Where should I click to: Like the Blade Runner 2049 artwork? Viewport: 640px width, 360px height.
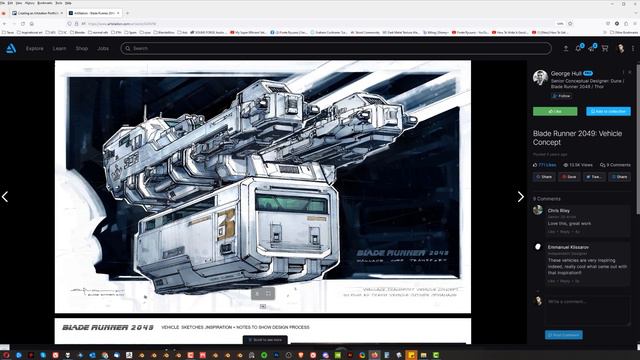(x=555, y=111)
